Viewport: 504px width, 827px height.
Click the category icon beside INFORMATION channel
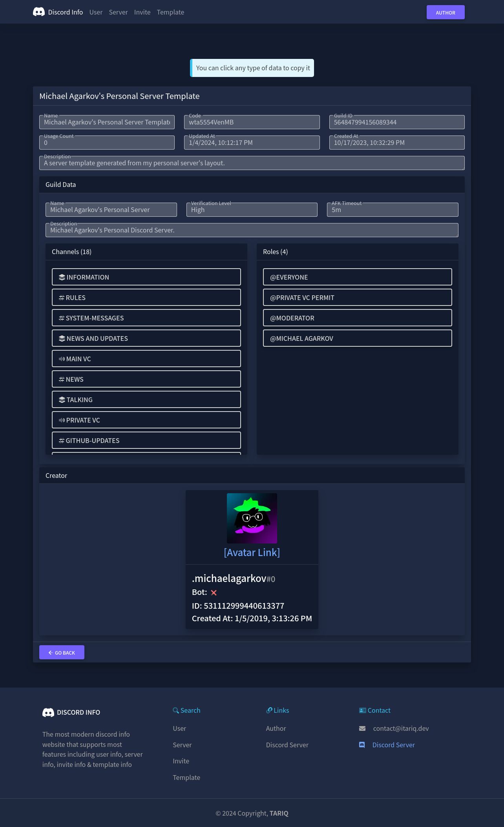tap(62, 277)
